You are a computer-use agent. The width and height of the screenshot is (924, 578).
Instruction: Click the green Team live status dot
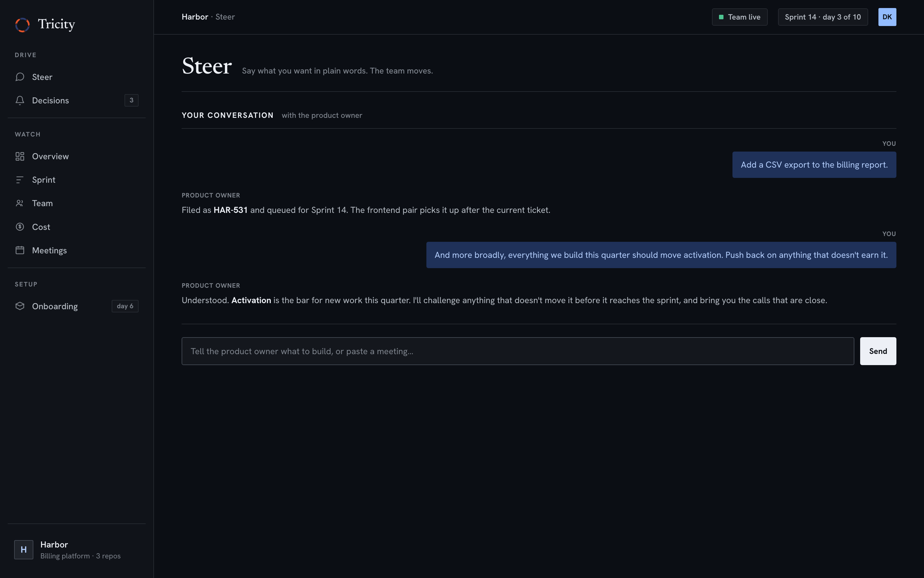(721, 17)
